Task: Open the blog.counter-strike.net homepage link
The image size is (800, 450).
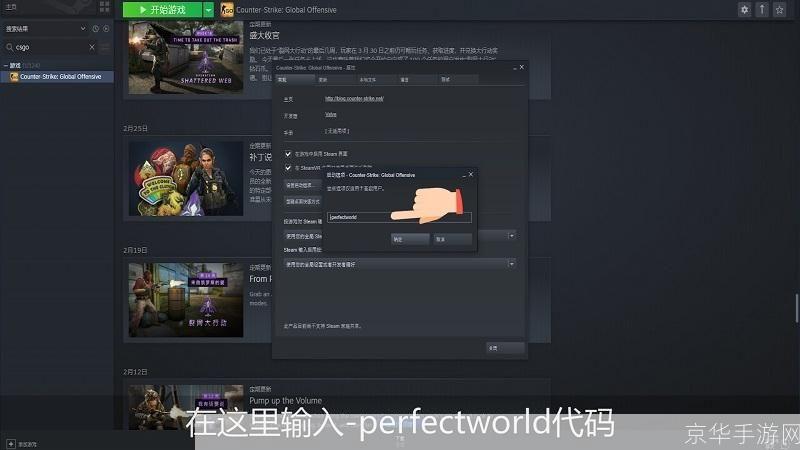Action: 354,98
